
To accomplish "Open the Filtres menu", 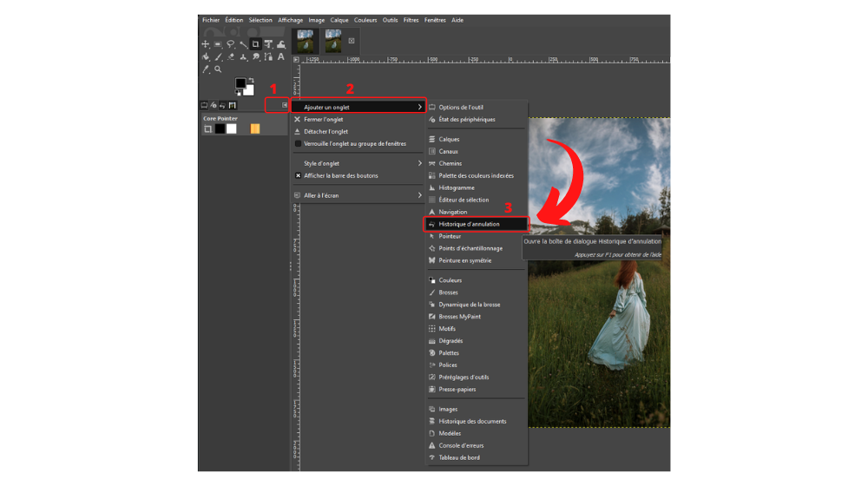I will point(411,20).
